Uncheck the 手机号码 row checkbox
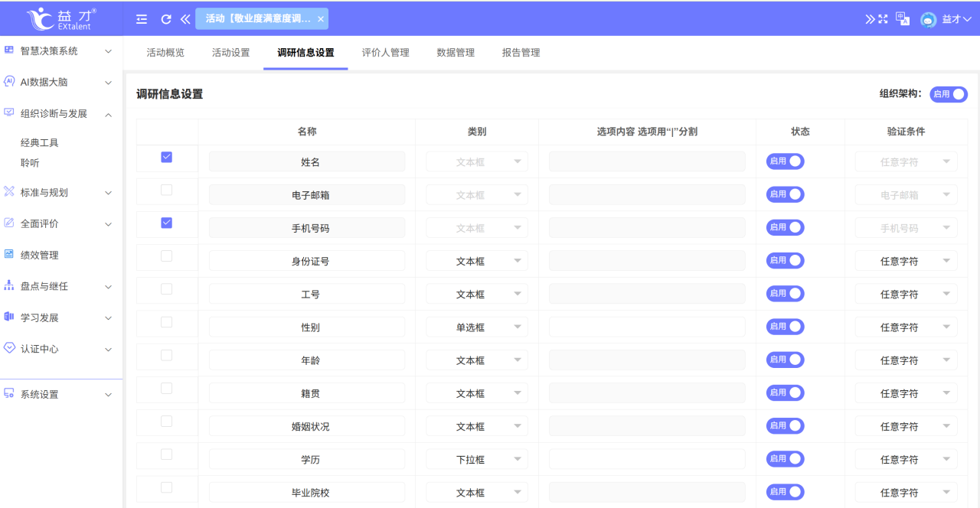 point(166,223)
